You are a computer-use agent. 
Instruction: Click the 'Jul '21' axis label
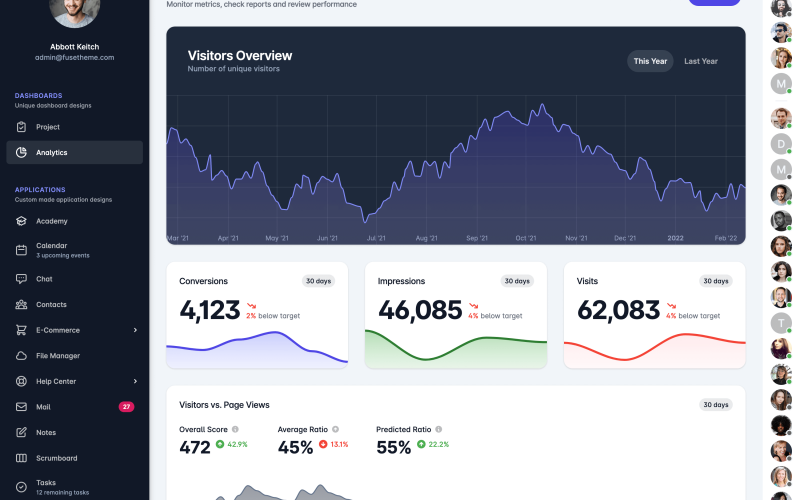pyautogui.click(x=377, y=238)
